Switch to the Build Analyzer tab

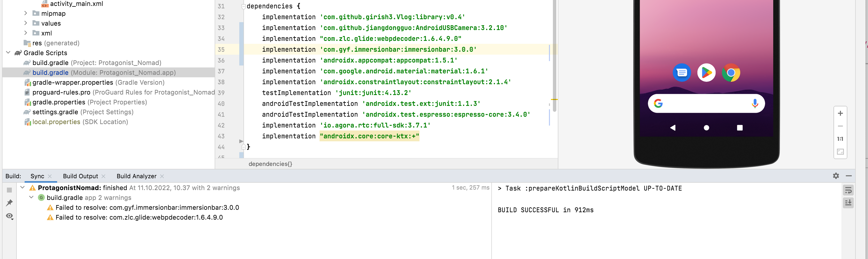[136, 176]
